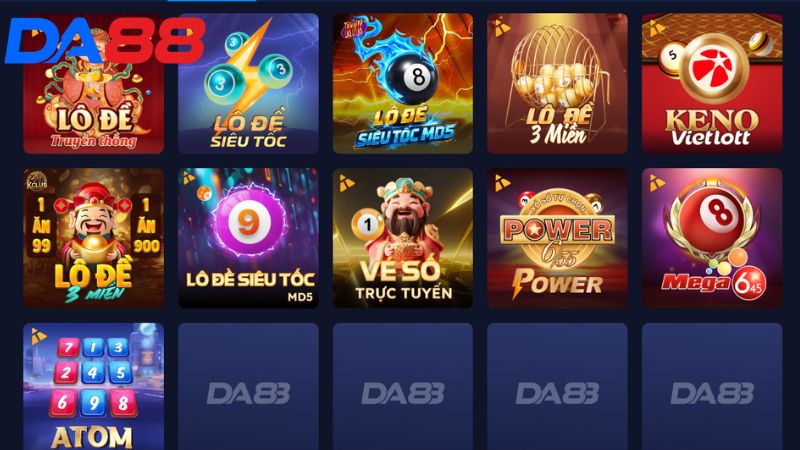Launch the Atom number grid game
The height and width of the screenshot is (450, 800).
pos(94,386)
